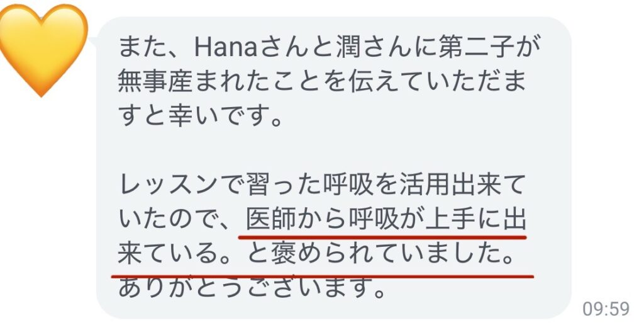Click the 09:59 message timestamp
This screenshot has width=644, height=335.
pos(606,309)
